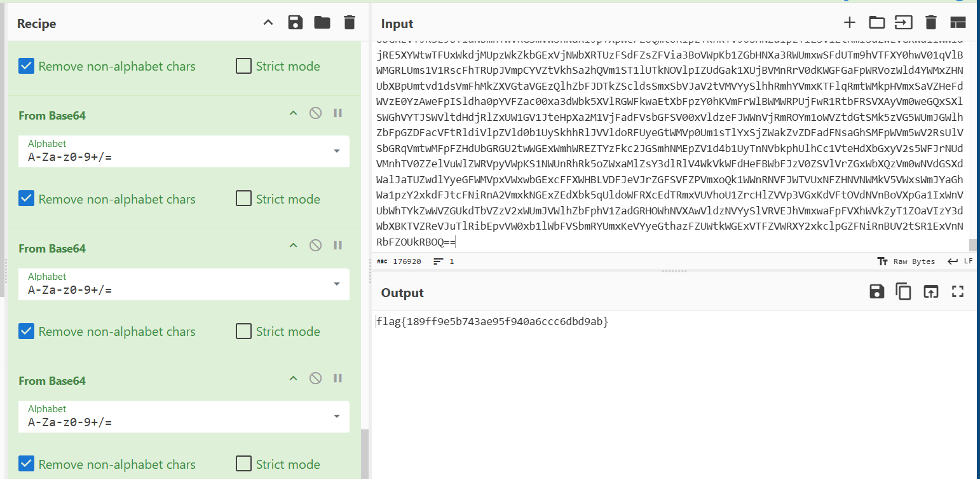Clear the recipe with the trash icon

pos(349,23)
